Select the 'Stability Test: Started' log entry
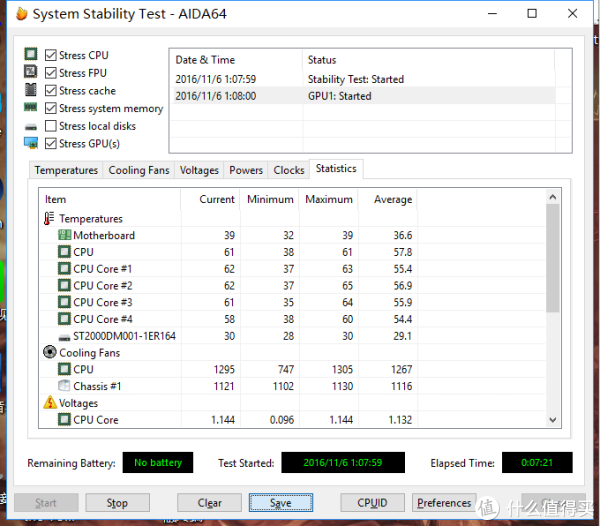This screenshot has width=600, height=526. pyautogui.click(x=363, y=79)
